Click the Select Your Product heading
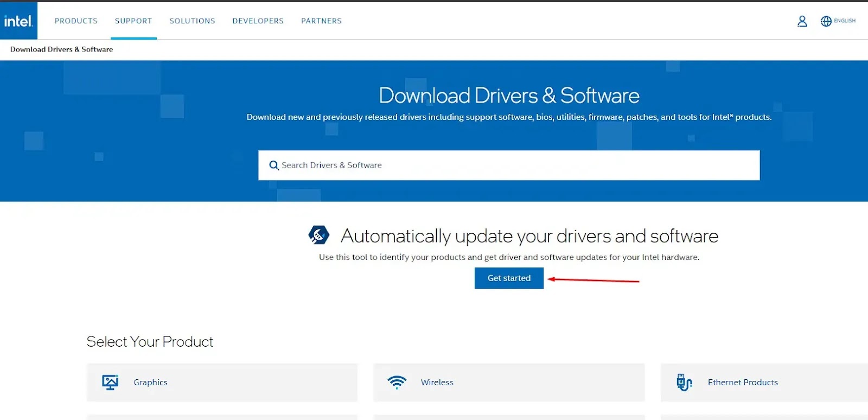Image resolution: width=868 pixels, height=420 pixels. 150,342
